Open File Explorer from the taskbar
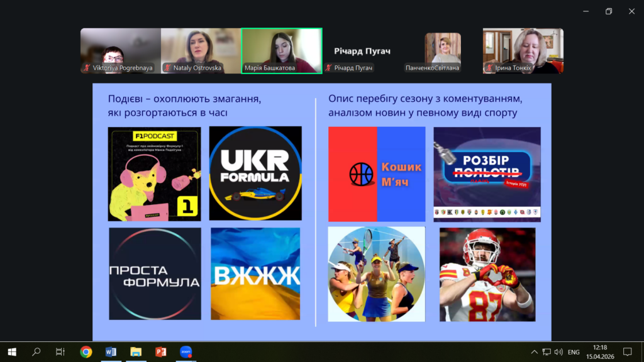The height and width of the screenshot is (362, 644). [135, 352]
